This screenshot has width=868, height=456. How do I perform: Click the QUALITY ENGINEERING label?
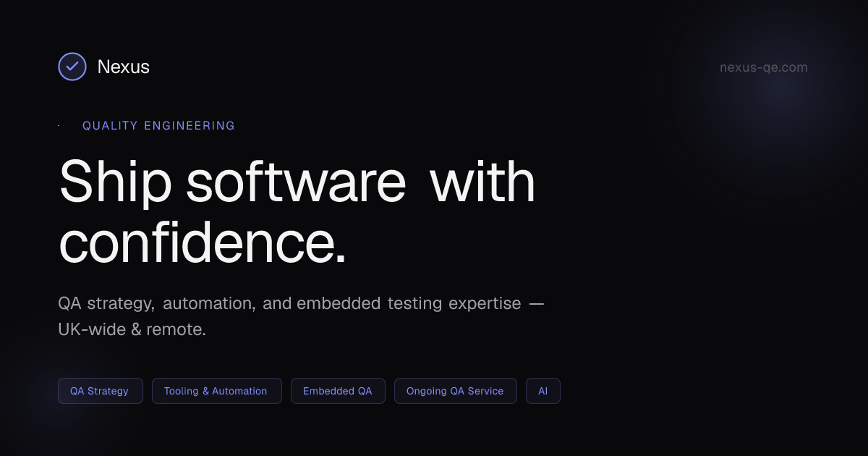click(158, 126)
